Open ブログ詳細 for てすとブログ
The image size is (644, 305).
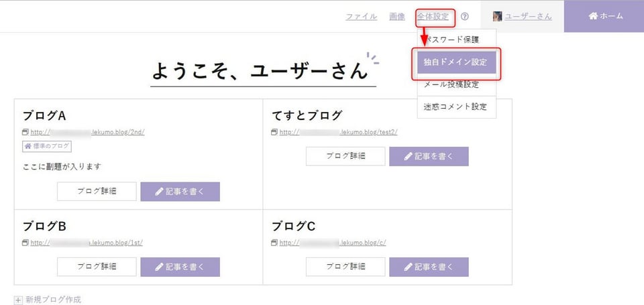[x=346, y=156]
